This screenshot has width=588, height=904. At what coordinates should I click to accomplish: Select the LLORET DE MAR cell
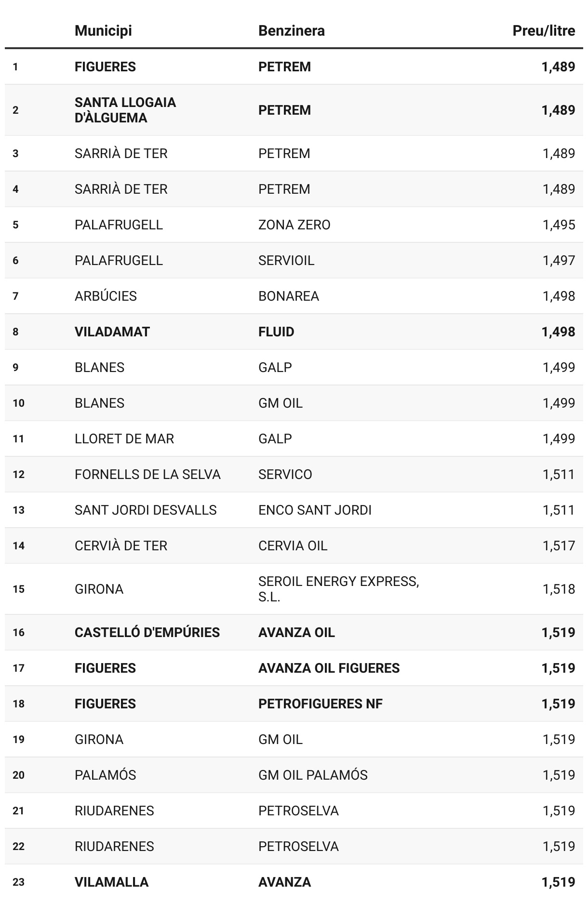[124, 439]
